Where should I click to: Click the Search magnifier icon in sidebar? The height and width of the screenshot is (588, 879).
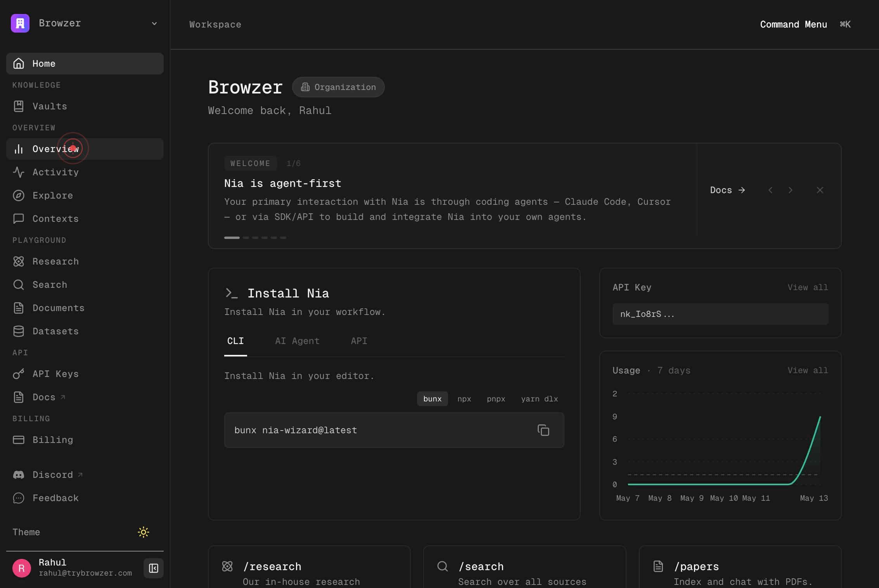[19, 285]
